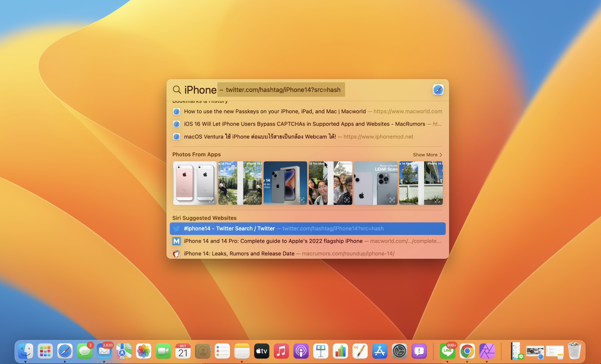Open the LINE app with the 999+ badge

(x=447, y=351)
